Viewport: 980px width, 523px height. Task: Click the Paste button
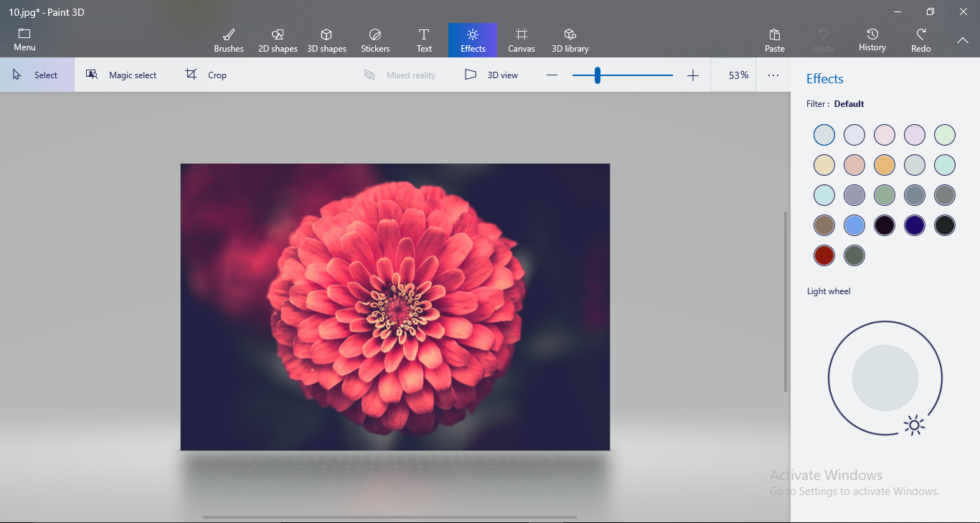point(775,40)
